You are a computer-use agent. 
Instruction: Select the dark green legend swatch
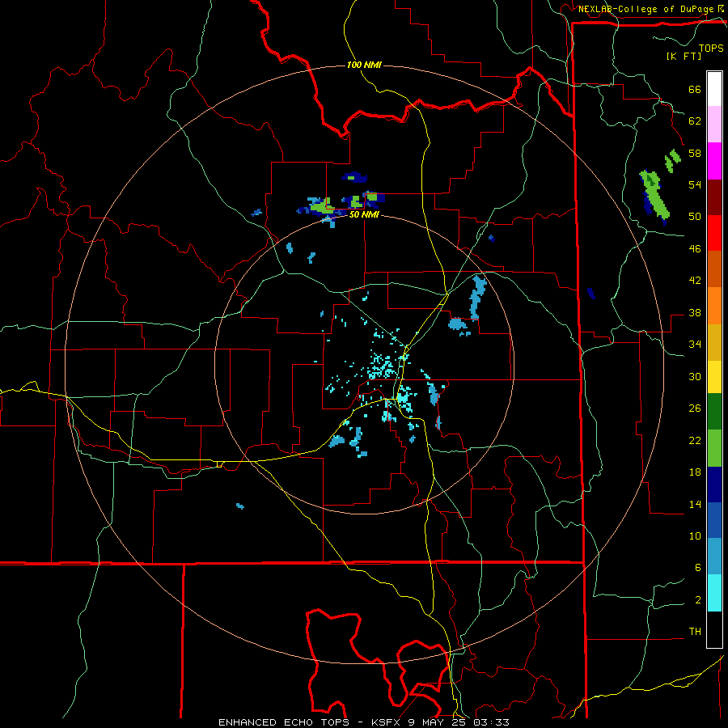714,412
